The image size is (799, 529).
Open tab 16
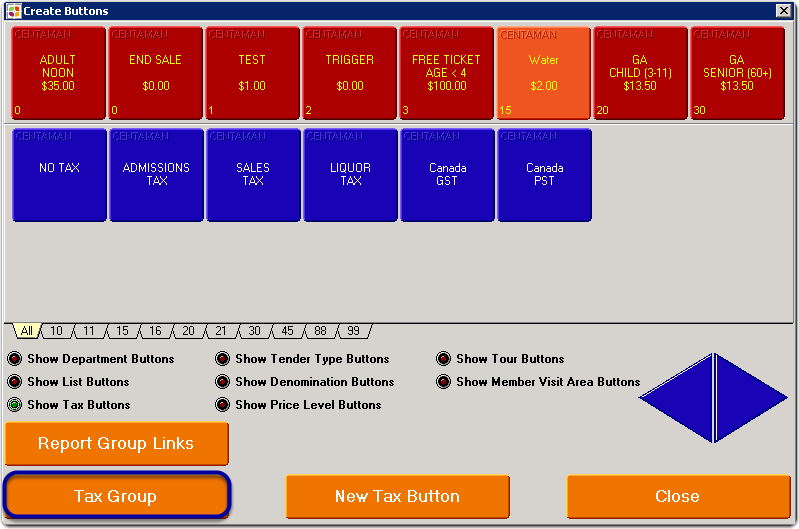coord(155,331)
